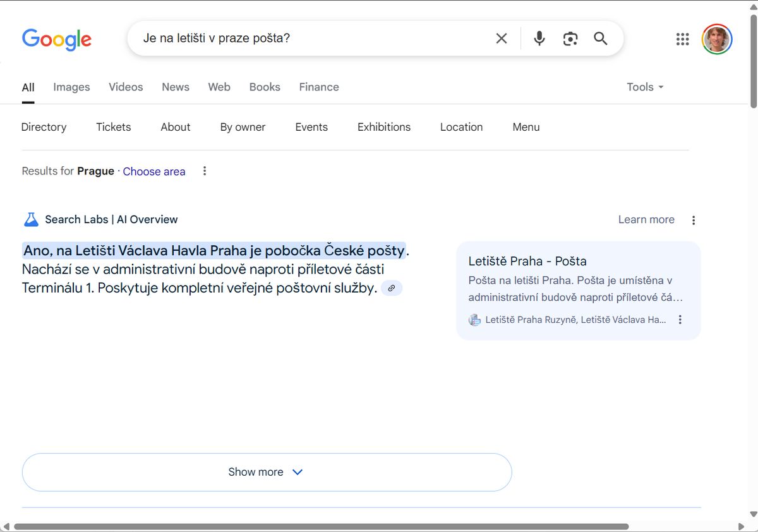The image size is (758, 532).
Task: Open AI Overview more options menu
Action: [694, 220]
